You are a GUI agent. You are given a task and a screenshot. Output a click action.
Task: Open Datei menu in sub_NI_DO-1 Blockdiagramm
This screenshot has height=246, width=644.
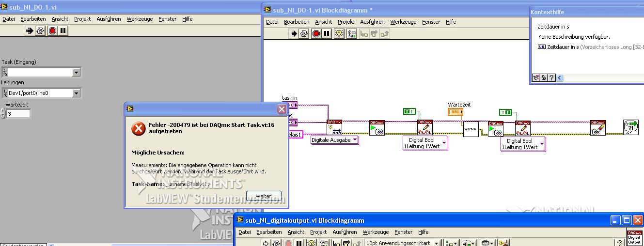tap(272, 22)
